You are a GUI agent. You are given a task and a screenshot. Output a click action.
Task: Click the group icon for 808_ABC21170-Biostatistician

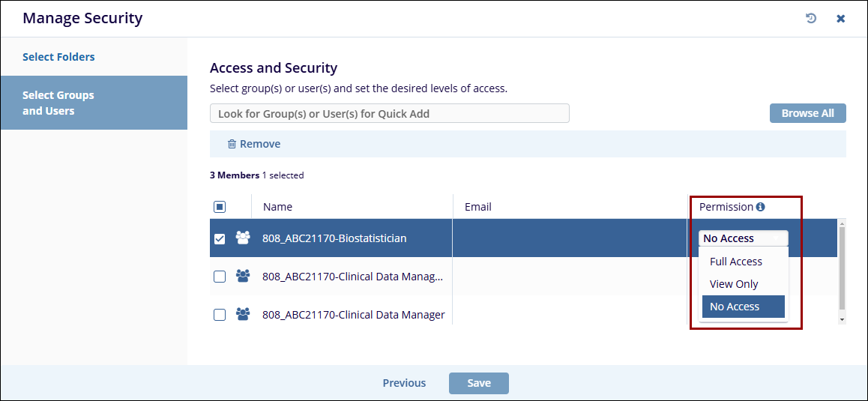point(243,238)
